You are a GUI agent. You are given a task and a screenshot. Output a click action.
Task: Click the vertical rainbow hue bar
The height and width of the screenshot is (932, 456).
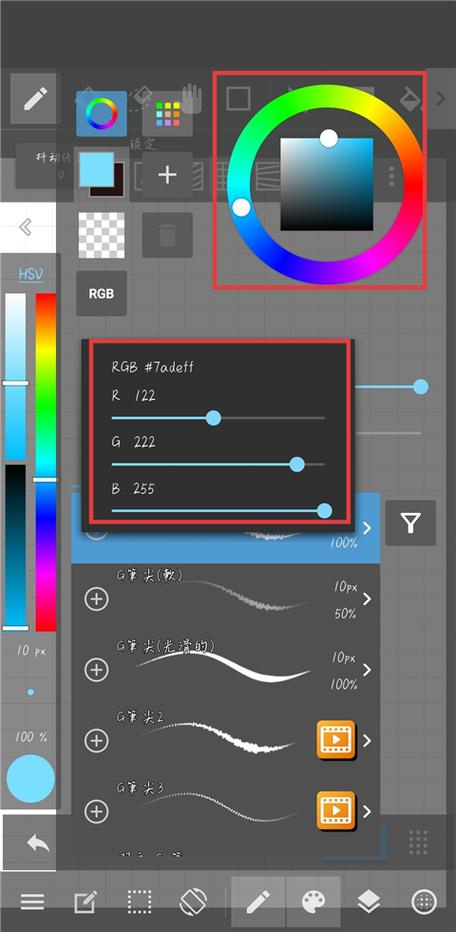pos(46,462)
